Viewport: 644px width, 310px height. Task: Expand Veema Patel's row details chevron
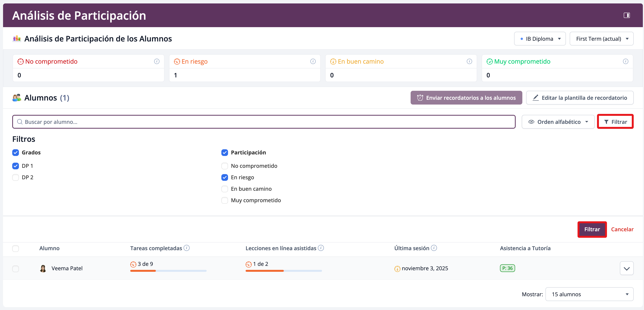point(626,269)
